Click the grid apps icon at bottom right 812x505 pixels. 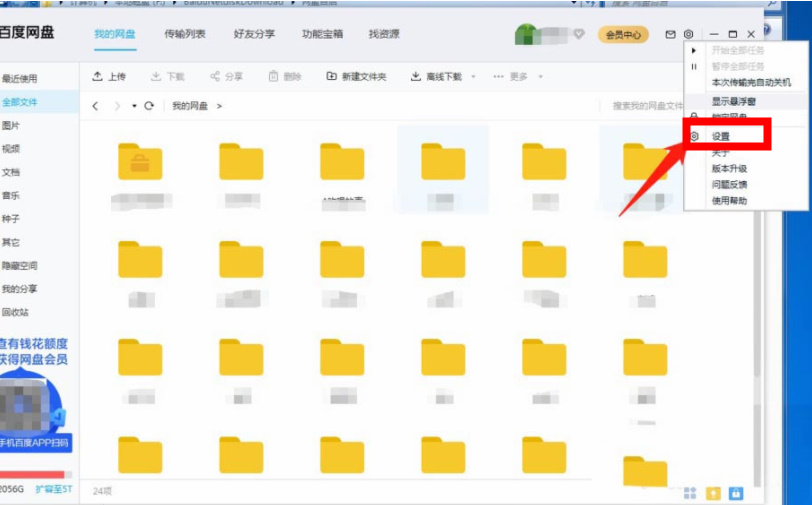690,493
